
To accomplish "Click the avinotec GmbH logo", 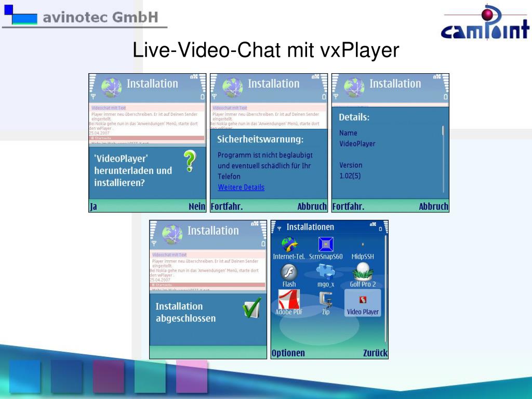I will (x=85, y=16).
